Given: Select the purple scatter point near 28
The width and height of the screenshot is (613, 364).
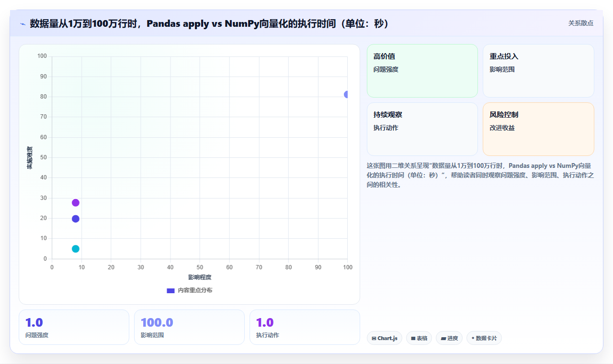Looking at the screenshot, I should click(75, 202).
